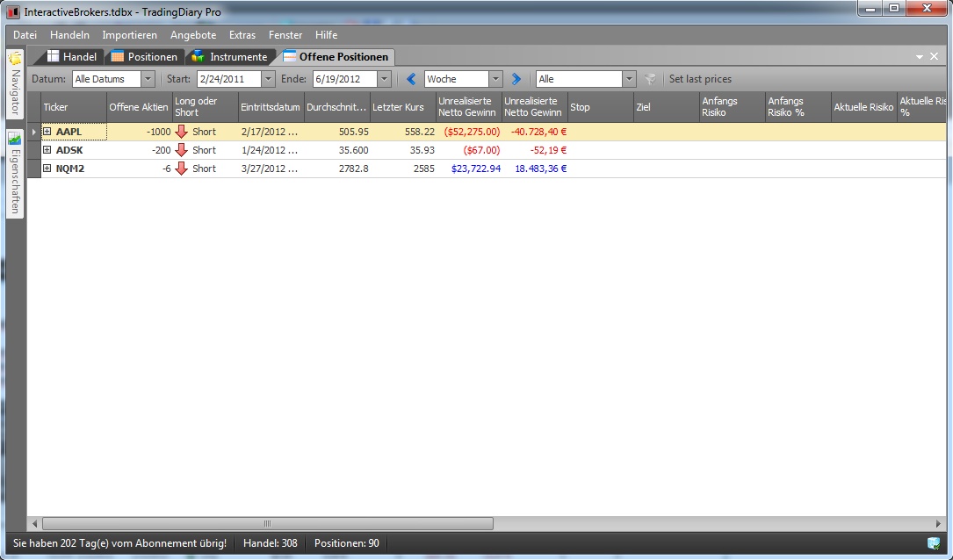
Task: Click Set last prices button
Action: coord(700,79)
